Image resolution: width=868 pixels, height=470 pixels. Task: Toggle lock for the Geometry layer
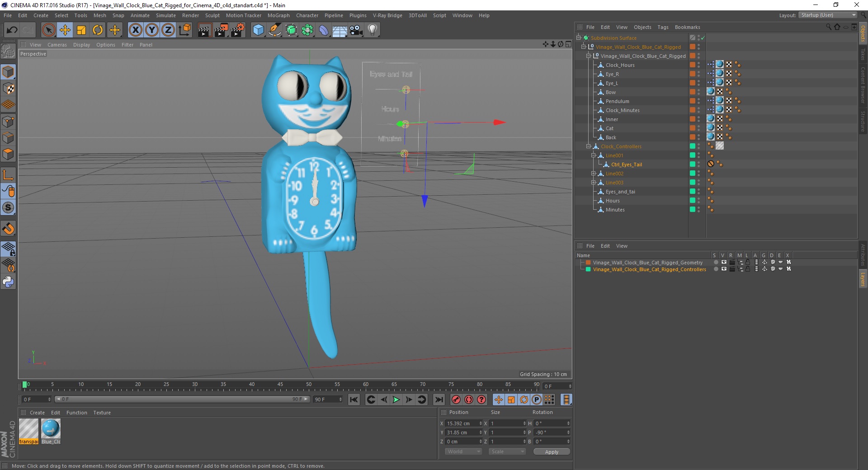coord(748,262)
